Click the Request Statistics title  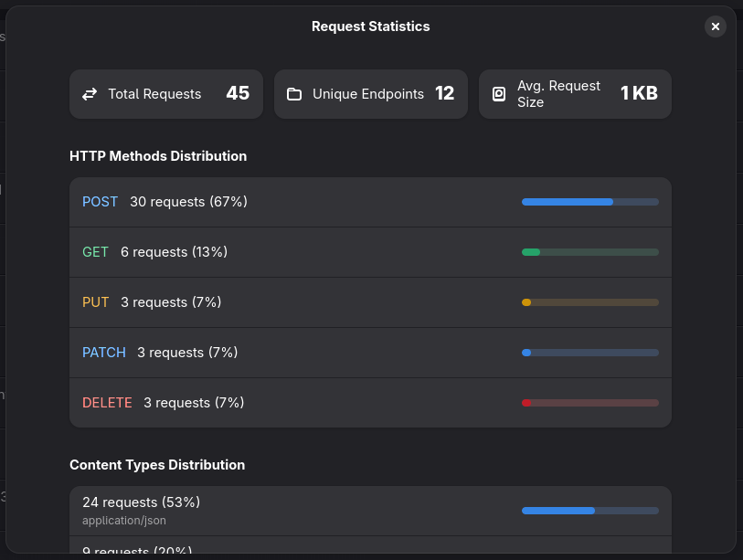pyautogui.click(x=370, y=26)
